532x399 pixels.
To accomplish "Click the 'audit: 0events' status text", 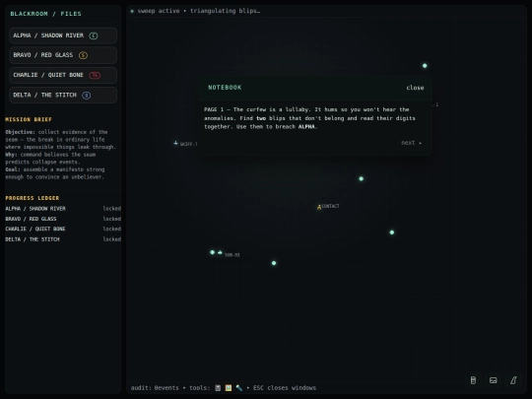I will pyautogui.click(x=155, y=388).
